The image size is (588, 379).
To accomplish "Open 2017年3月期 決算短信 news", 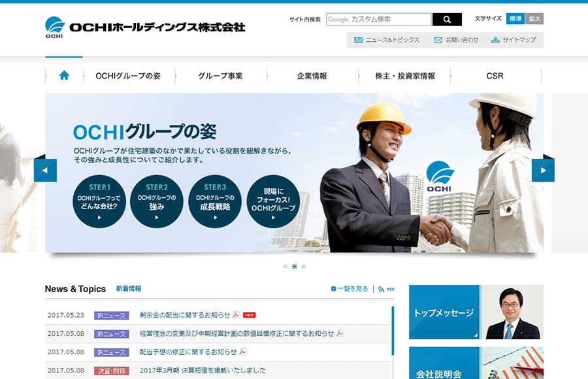I will pos(203,371).
